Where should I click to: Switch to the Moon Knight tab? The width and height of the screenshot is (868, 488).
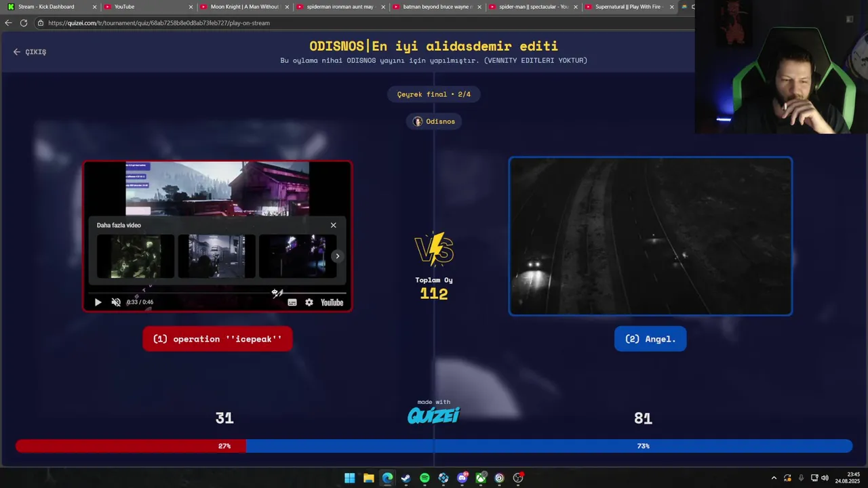pos(245,7)
